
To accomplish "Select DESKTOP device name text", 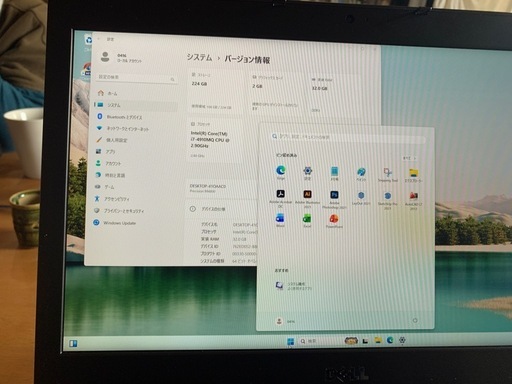I will (208, 186).
